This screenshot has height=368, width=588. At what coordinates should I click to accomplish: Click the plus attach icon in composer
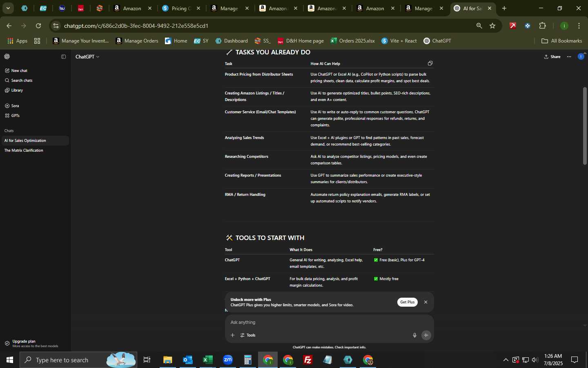(x=232, y=335)
